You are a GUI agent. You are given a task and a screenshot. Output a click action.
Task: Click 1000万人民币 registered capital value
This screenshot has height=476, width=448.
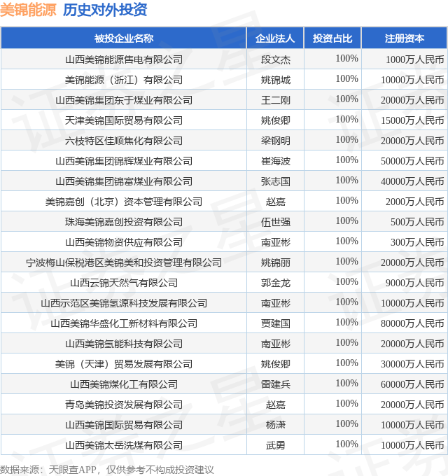click(x=414, y=59)
